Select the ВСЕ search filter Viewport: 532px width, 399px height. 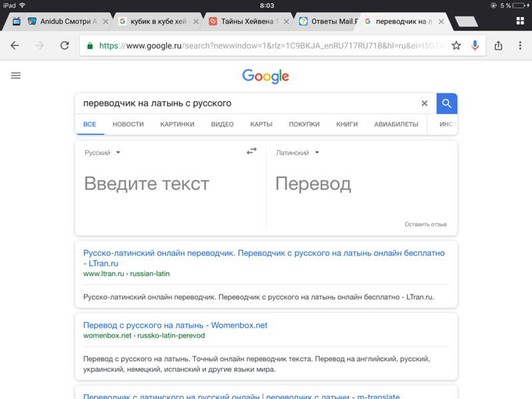pyautogui.click(x=90, y=124)
